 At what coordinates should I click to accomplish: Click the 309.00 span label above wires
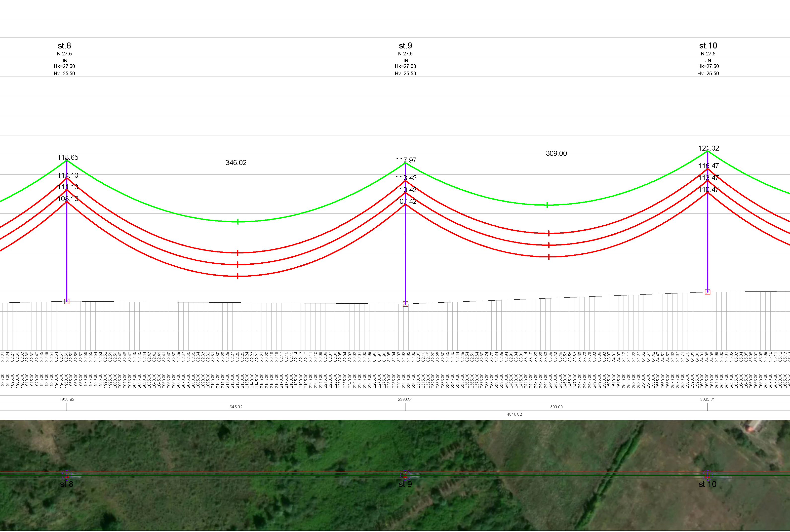(x=556, y=154)
